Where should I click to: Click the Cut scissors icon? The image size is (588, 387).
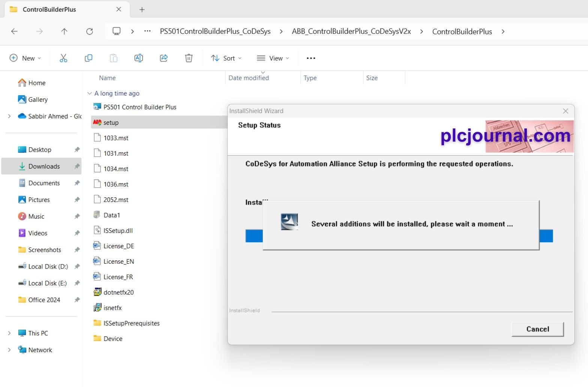click(x=63, y=58)
